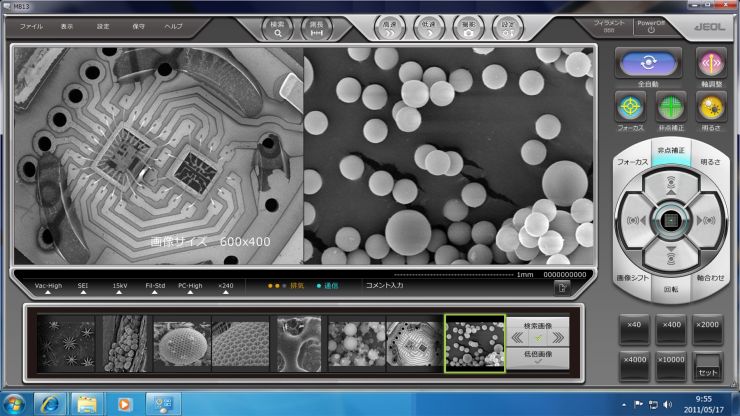The width and height of the screenshot is (740, 416).
Task: Select 非点補正 mode on the dial
Action: pos(671,151)
